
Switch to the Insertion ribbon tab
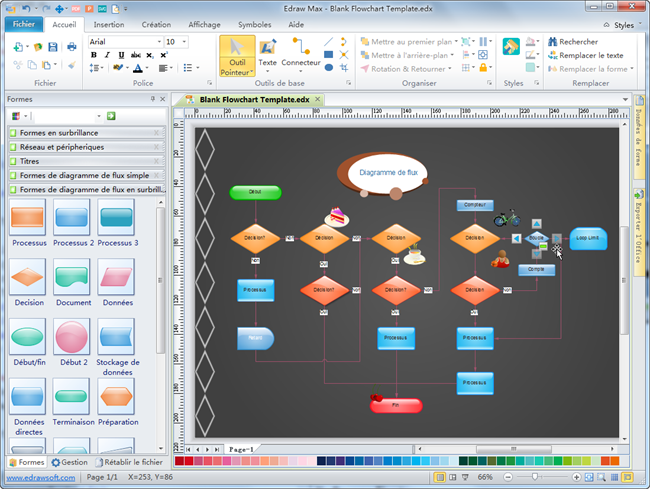tap(109, 24)
